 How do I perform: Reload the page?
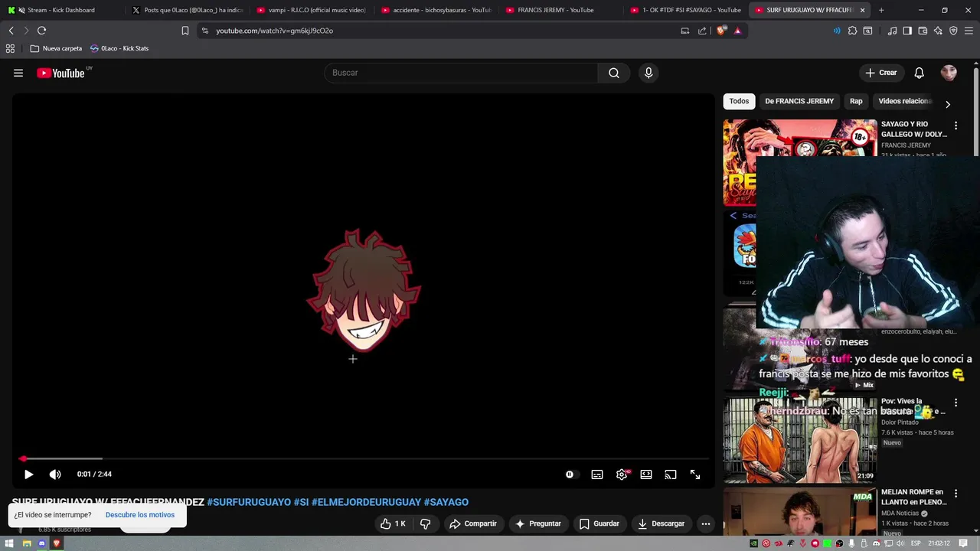pyautogui.click(x=41, y=31)
